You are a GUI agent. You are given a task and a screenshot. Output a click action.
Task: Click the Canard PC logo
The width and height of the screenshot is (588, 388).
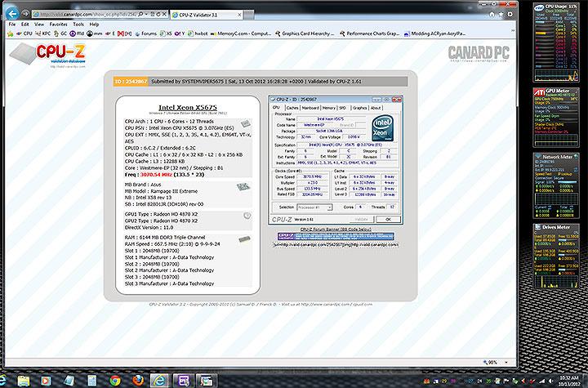(479, 53)
